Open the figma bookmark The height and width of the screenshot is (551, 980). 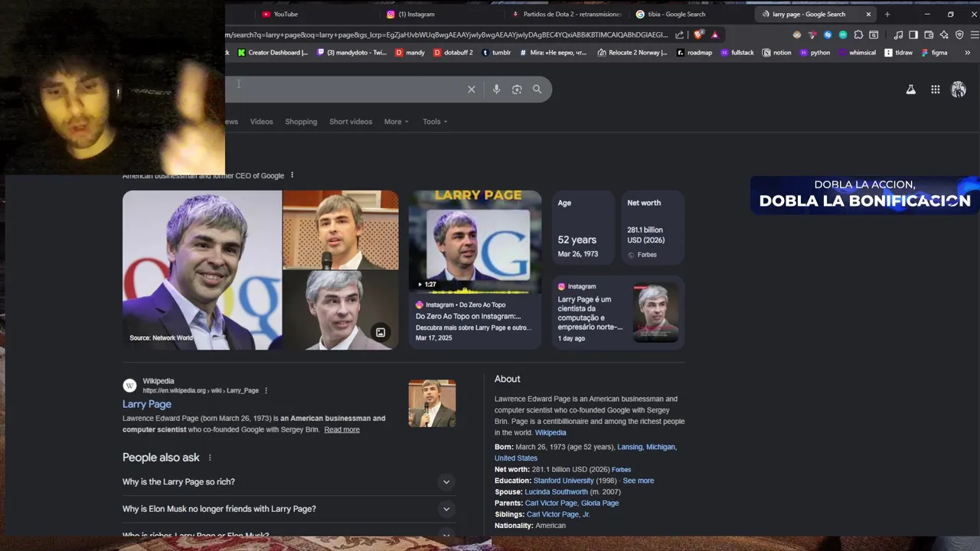[x=935, y=53]
